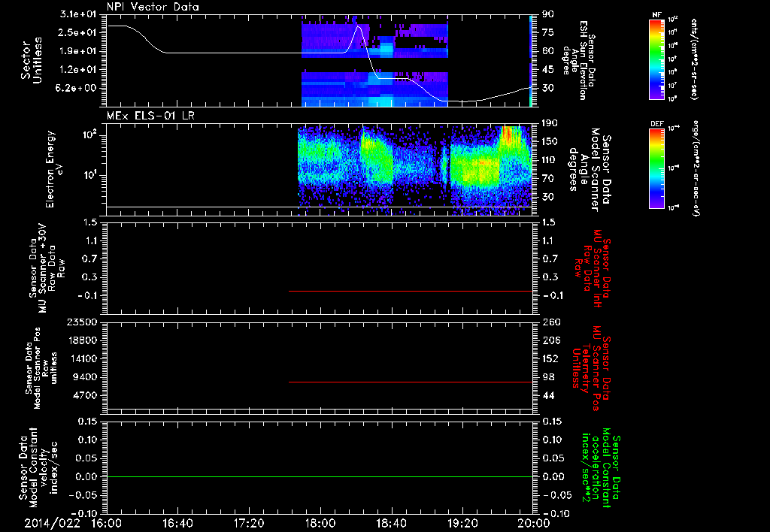The image size is (770, 532).
Task: Click the green line in the velocity panel
Action: 320,476
